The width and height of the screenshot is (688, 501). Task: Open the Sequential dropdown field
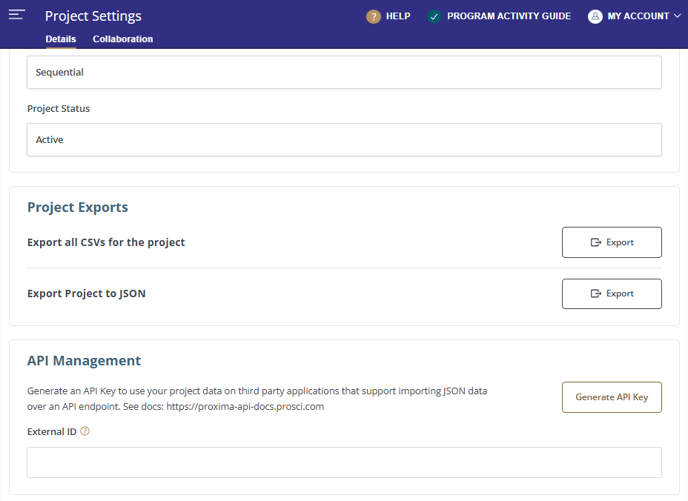[344, 72]
